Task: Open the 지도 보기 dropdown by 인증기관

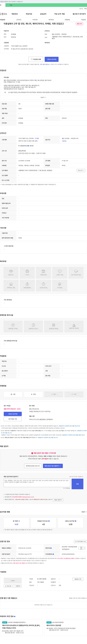Action: (x=82, y=548)
